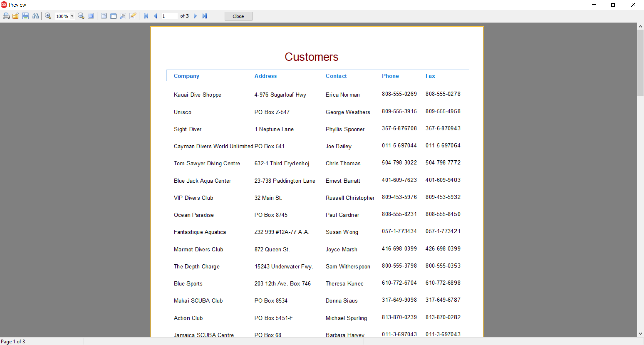Viewport: 644px width, 345px height.
Task: Click address 15243 Underwater Fwy.
Action: coord(283,267)
